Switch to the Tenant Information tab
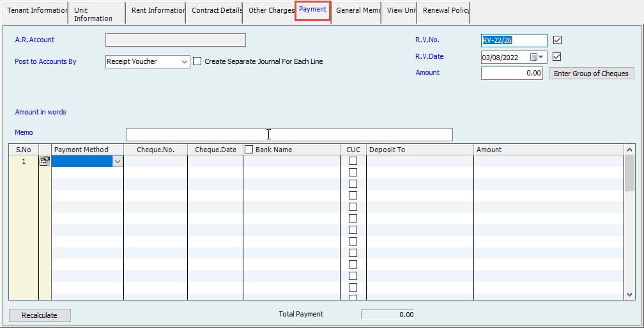Viewport: 644px width, 328px height. click(x=36, y=11)
